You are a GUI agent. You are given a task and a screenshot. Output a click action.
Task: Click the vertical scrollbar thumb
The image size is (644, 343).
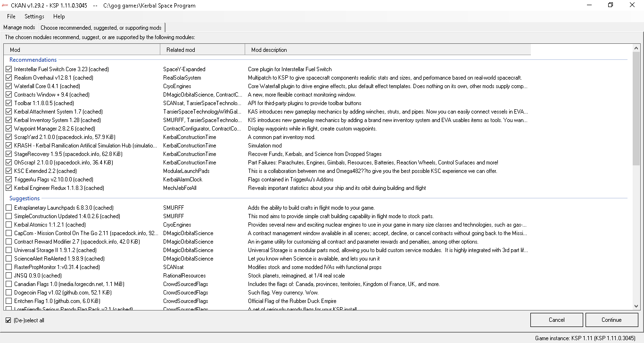click(636, 109)
